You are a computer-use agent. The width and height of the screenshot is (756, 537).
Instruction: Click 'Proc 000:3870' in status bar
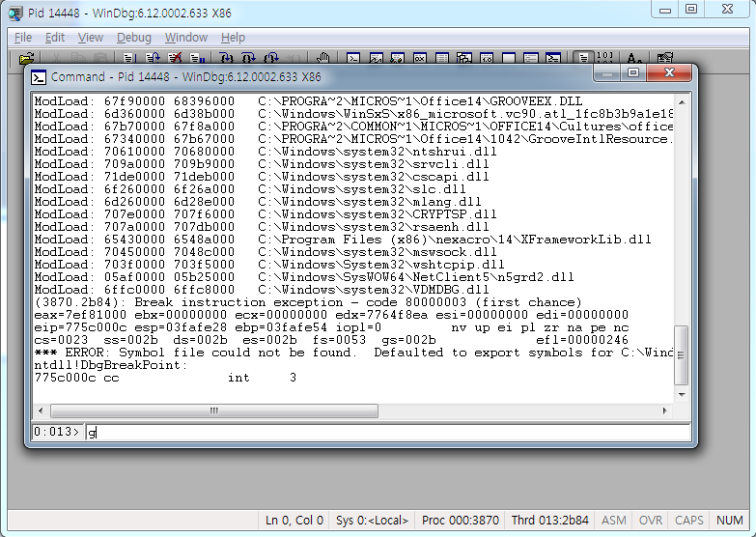(x=460, y=521)
